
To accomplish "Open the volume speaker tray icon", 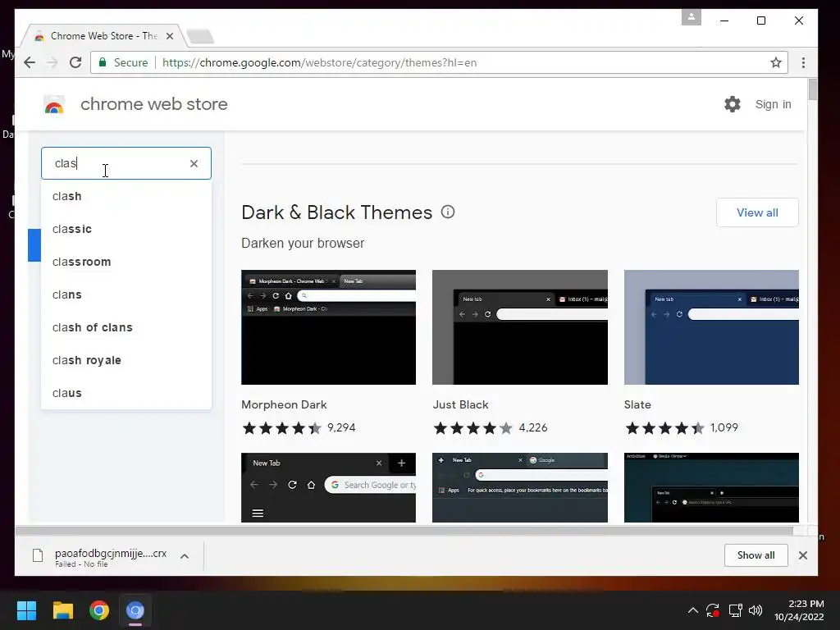I will click(x=756, y=610).
